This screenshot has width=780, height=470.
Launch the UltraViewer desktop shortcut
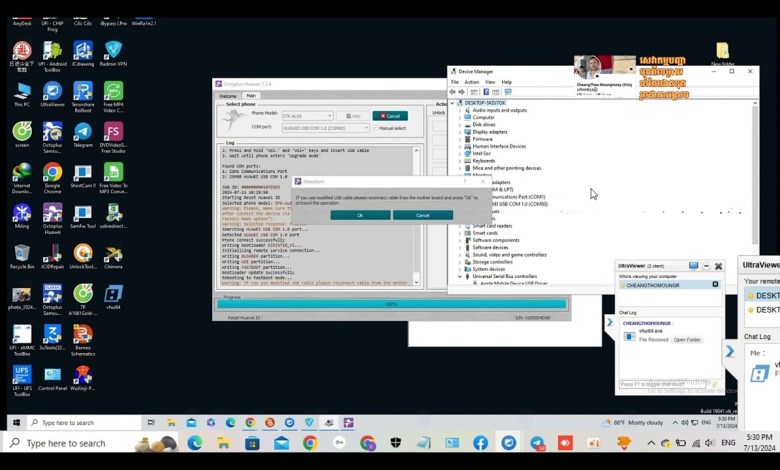coord(52,92)
